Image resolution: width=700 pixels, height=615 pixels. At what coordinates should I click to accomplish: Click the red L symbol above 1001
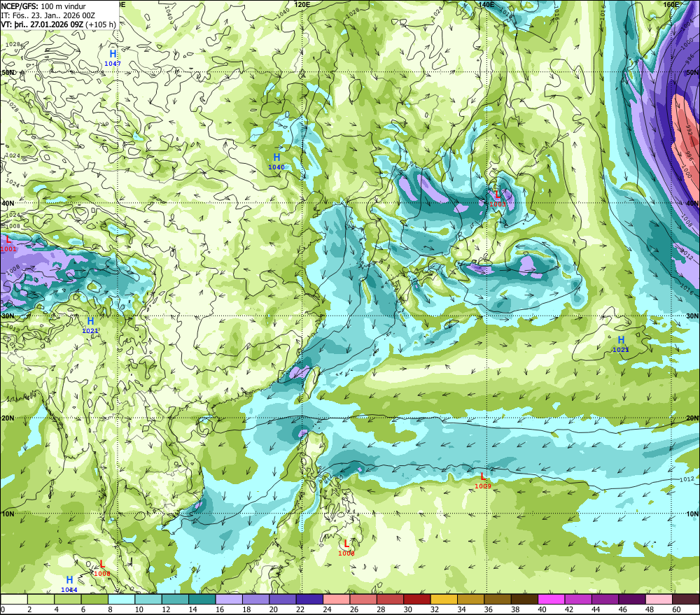pos(8,240)
